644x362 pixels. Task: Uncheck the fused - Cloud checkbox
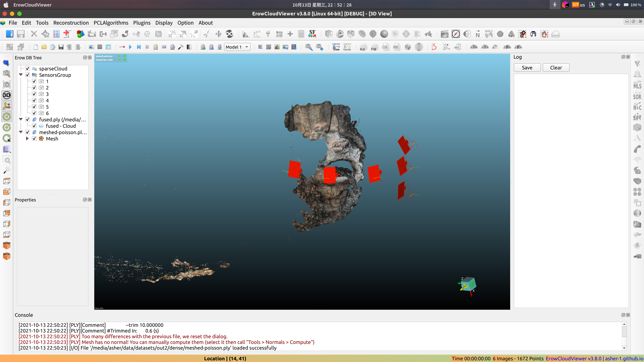point(34,126)
